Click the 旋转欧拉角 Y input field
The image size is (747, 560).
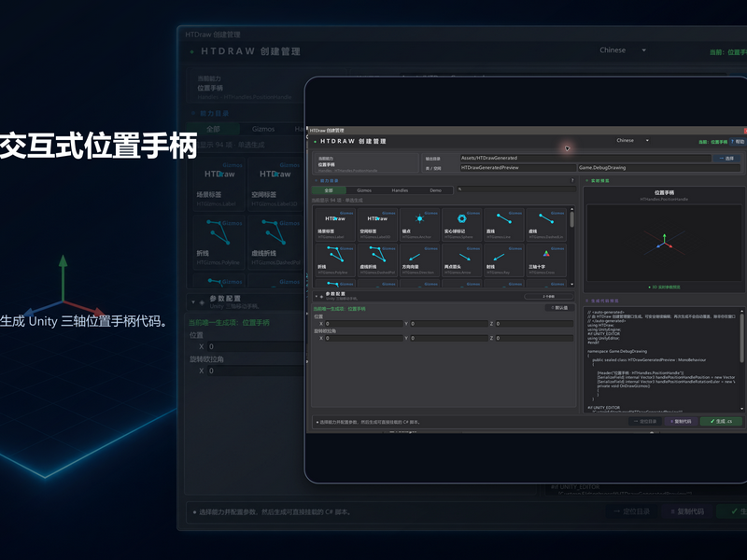449,338
